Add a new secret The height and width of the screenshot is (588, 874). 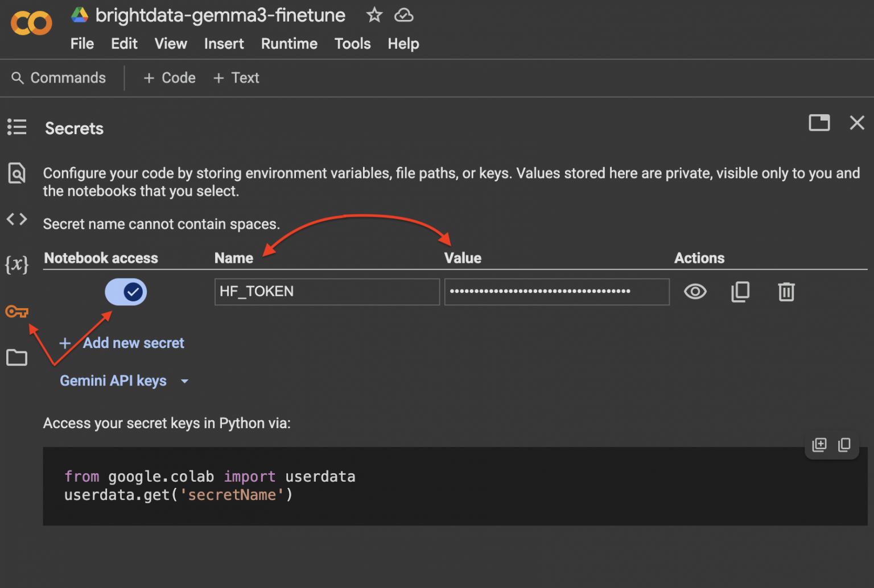(121, 343)
